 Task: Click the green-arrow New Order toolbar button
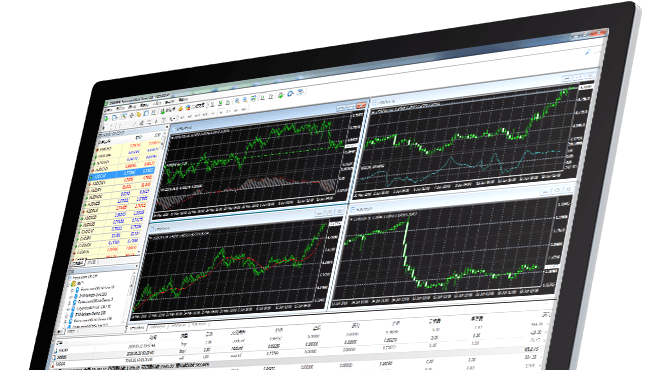(x=162, y=112)
